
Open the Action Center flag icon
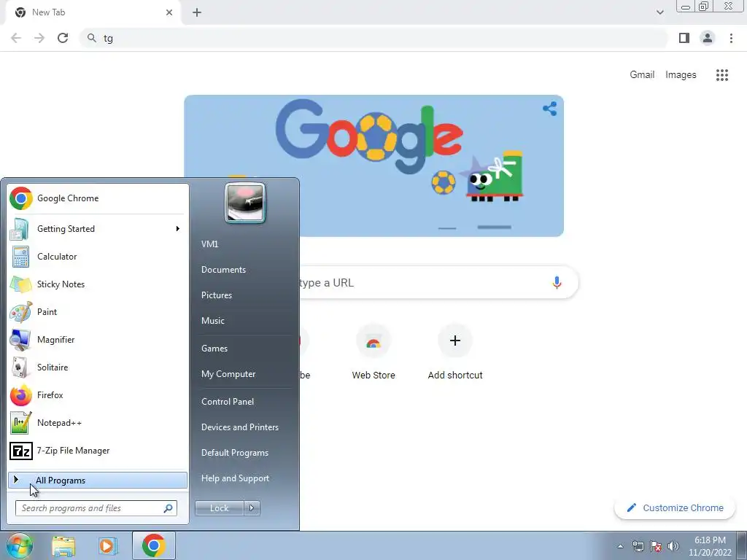(656, 546)
